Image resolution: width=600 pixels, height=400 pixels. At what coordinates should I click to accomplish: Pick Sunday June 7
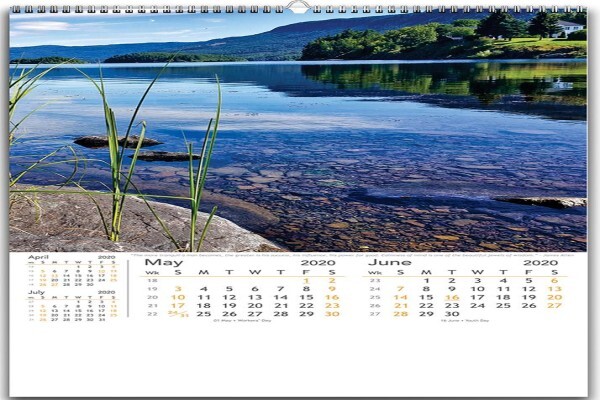[x=401, y=289]
